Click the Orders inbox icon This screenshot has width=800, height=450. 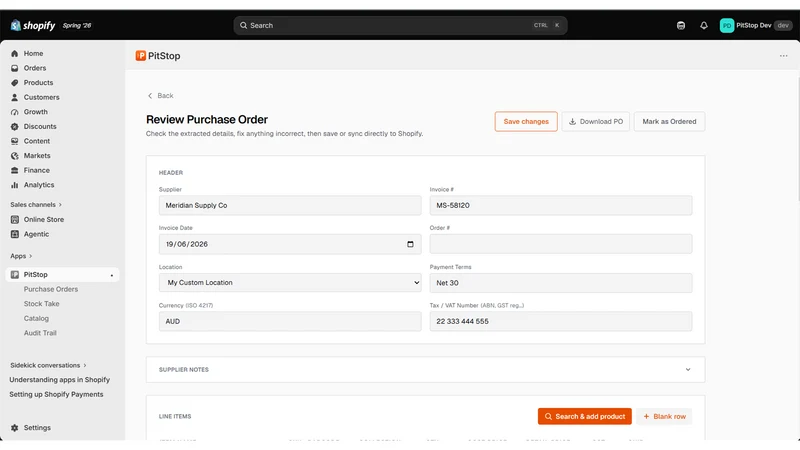(x=14, y=68)
